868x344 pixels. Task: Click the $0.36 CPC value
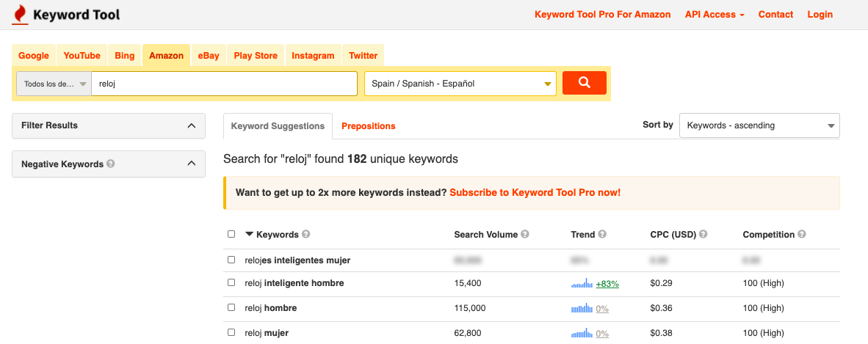coord(662,308)
